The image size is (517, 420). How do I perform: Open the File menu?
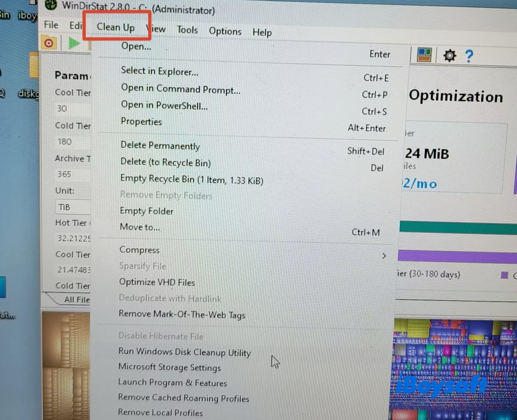pyautogui.click(x=51, y=25)
